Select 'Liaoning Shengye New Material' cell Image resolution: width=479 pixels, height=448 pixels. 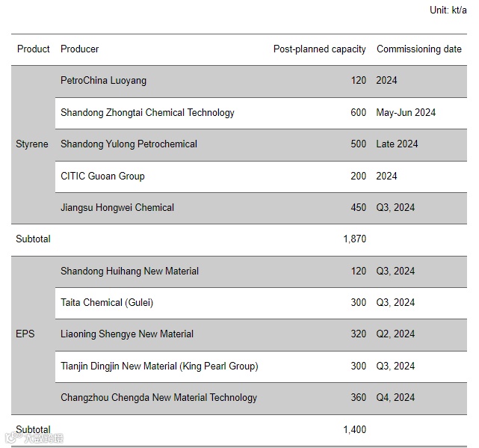127,334
